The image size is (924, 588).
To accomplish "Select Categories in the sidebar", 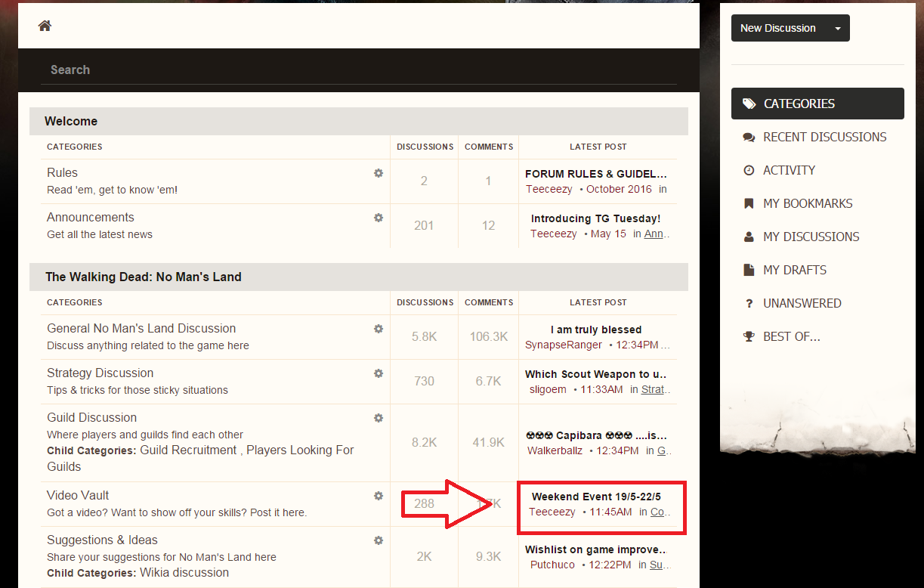I will pyautogui.click(x=817, y=104).
